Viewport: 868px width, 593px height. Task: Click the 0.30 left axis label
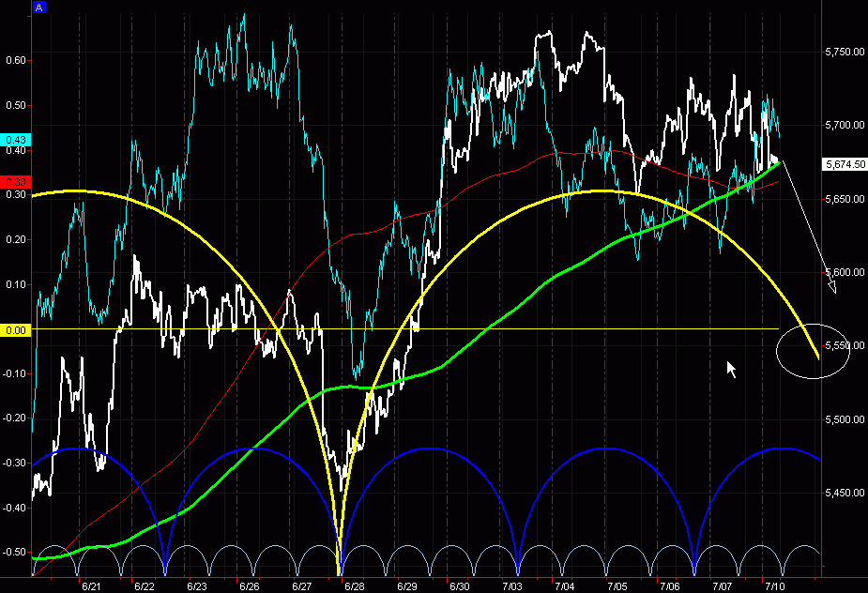tap(16, 194)
